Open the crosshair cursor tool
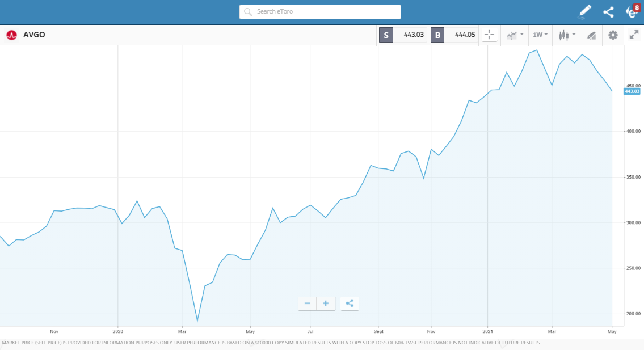 click(489, 35)
